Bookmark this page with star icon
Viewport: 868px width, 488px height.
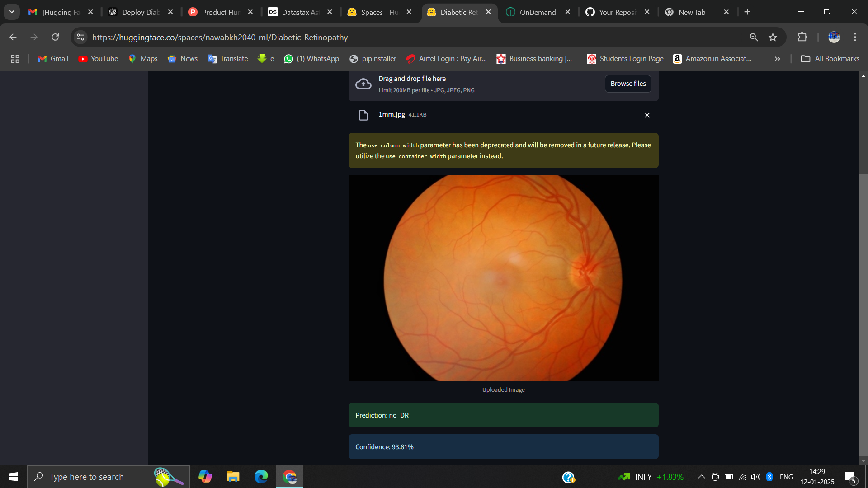773,37
